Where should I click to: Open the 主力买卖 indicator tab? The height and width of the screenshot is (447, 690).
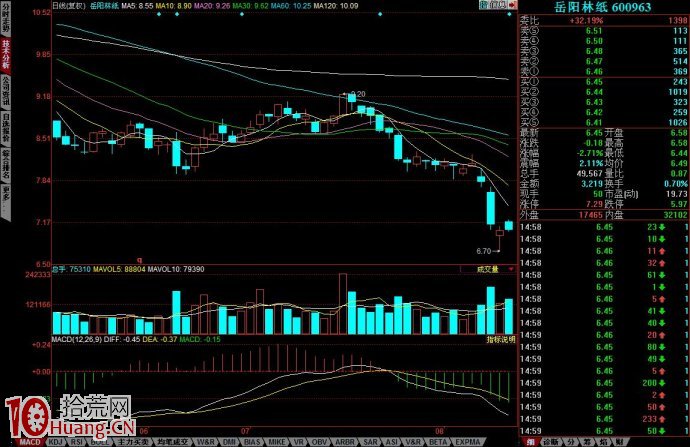133,442
